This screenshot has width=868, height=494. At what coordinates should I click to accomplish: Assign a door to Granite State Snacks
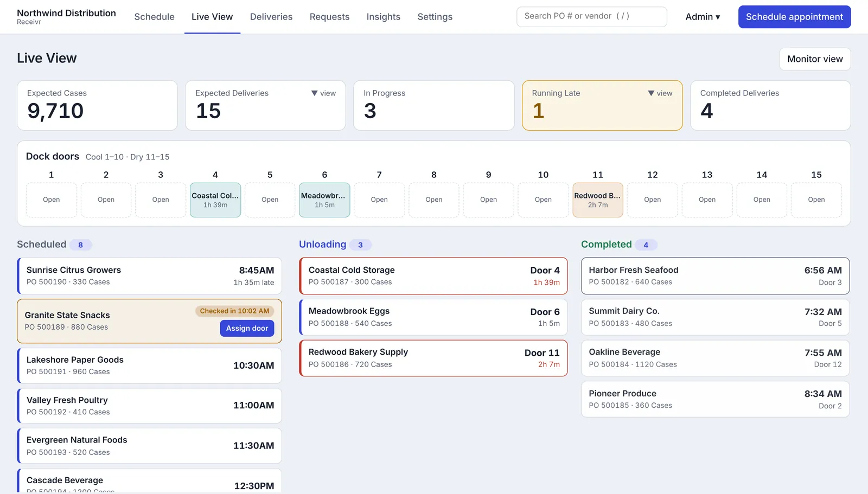point(247,328)
